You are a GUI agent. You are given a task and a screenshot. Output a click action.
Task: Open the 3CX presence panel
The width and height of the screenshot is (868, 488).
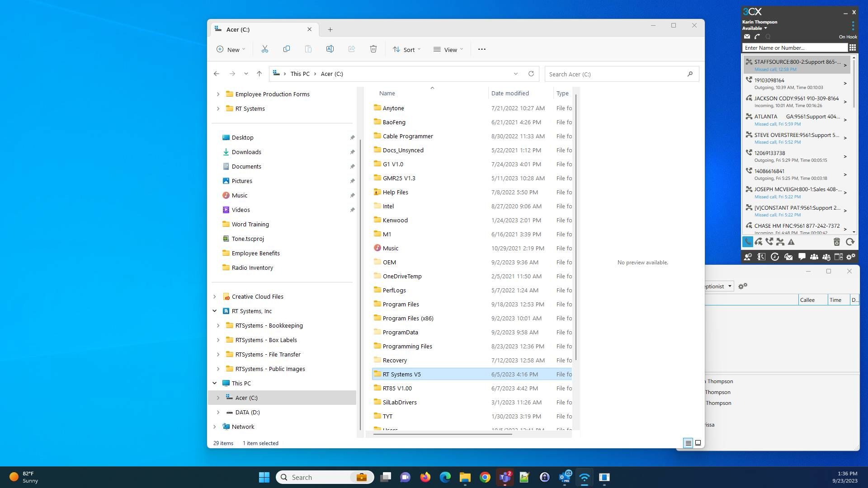point(748,257)
